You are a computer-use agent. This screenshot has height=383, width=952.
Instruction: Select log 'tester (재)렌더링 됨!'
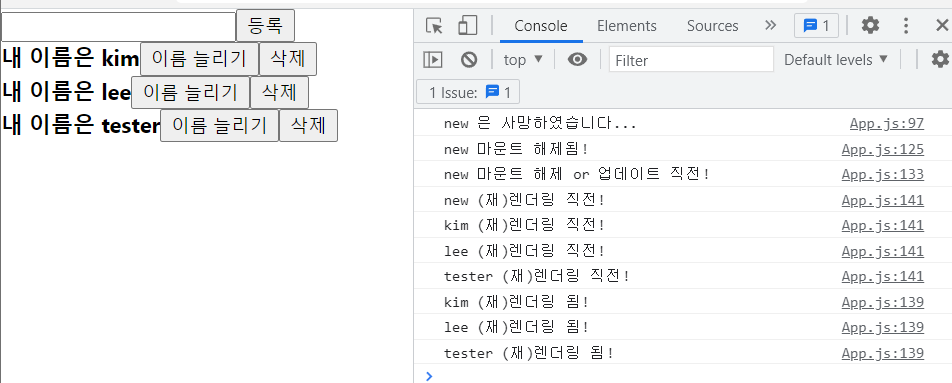tap(529, 353)
